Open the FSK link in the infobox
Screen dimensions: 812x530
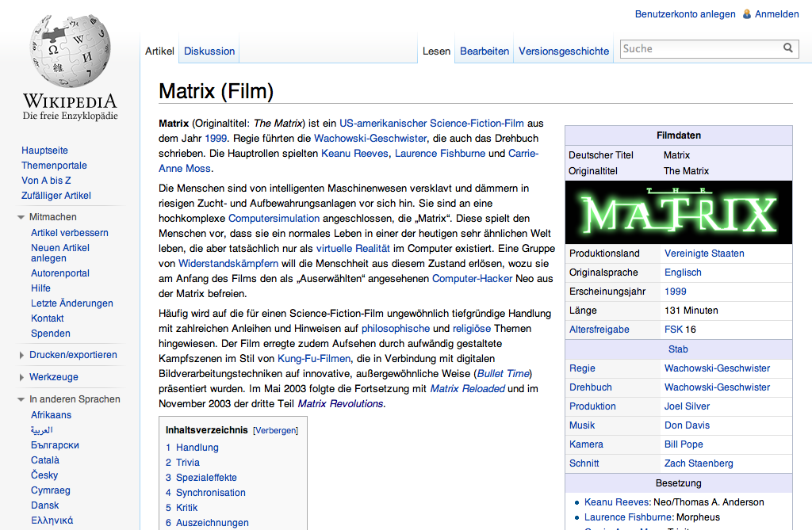pos(674,330)
